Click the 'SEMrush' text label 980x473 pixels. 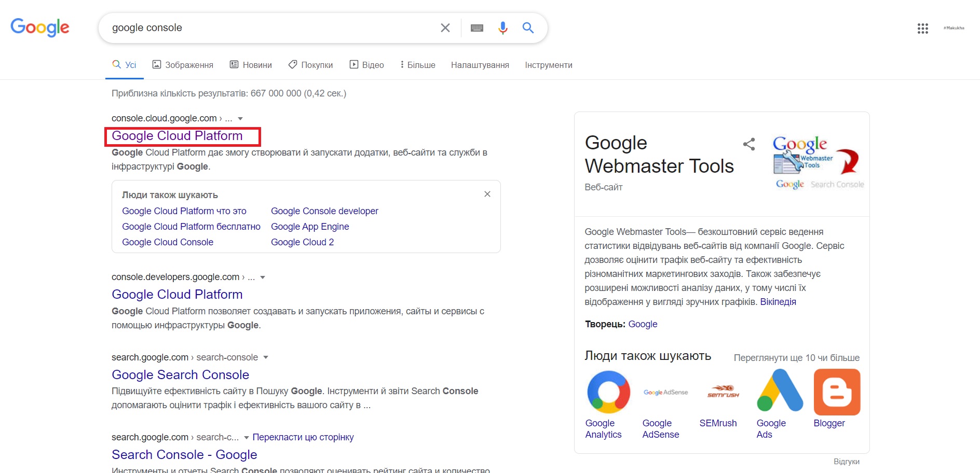(718, 423)
